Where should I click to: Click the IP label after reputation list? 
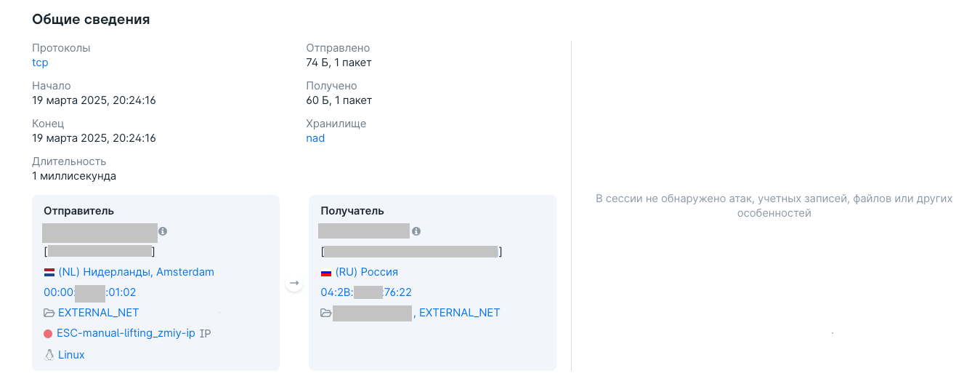(x=205, y=334)
